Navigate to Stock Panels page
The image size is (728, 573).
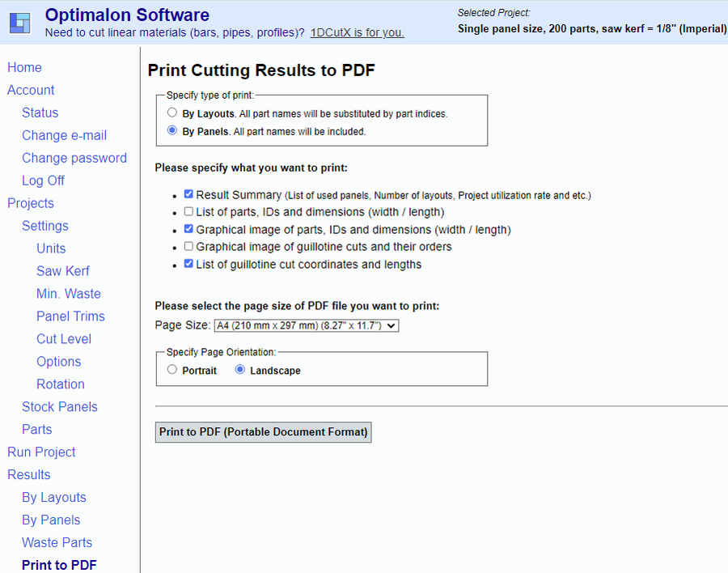point(60,407)
